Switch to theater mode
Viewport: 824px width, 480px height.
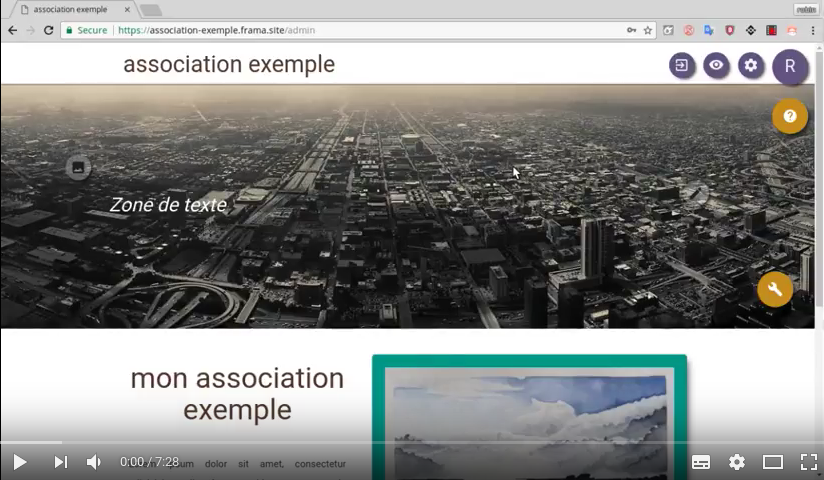point(772,462)
